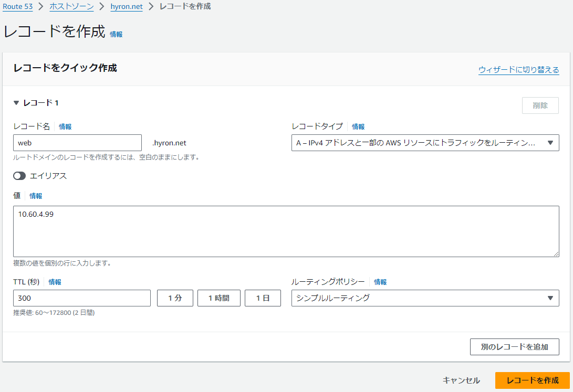Click 情報 link beside レコードタイプ
Image resolution: width=573 pixels, height=392 pixels.
click(358, 126)
